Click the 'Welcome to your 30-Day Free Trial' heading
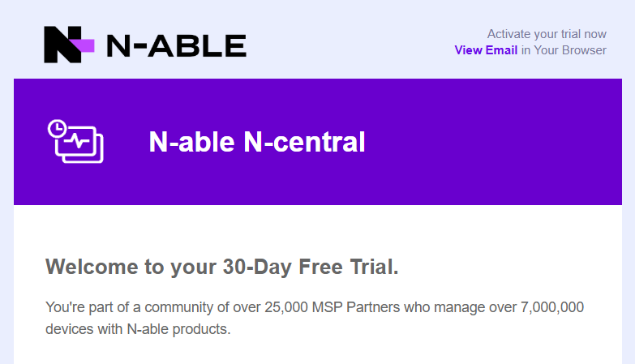The height and width of the screenshot is (364, 635). (x=222, y=267)
